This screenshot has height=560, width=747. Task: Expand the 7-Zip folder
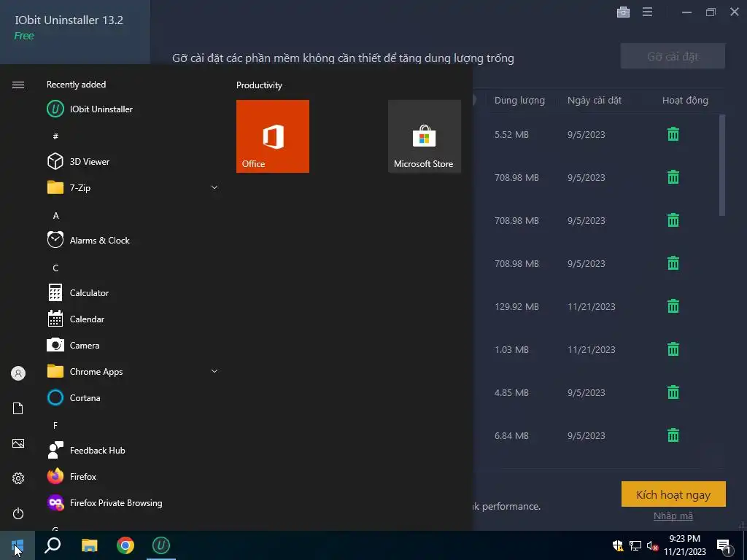[x=132, y=187]
